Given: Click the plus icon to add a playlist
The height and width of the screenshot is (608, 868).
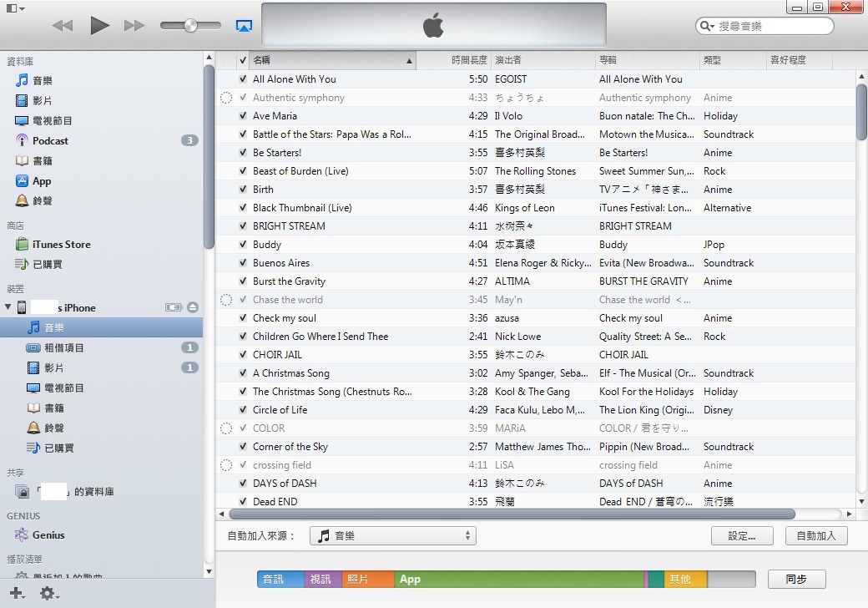Looking at the screenshot, I should pos(17,593).
